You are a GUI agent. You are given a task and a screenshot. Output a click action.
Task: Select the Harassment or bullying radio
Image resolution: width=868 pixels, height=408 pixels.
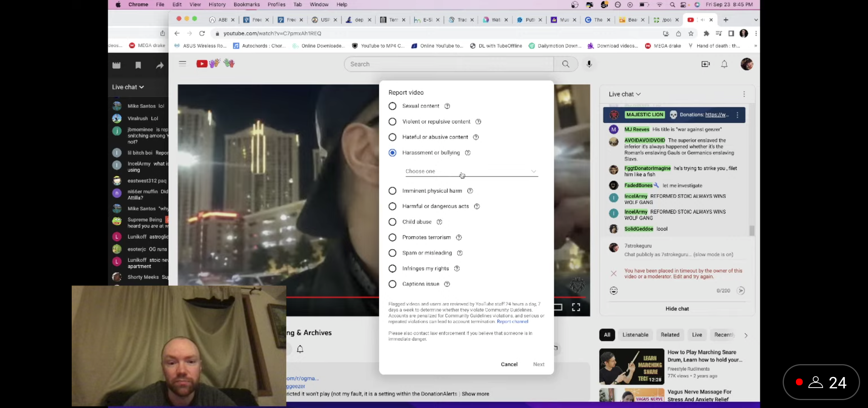[x=392, y=153]
